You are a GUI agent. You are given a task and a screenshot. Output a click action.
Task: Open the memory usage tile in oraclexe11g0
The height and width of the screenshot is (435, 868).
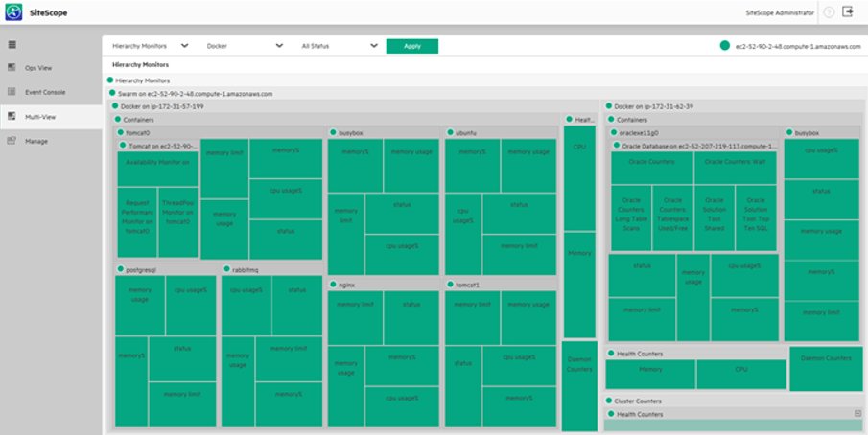(693, 297)
